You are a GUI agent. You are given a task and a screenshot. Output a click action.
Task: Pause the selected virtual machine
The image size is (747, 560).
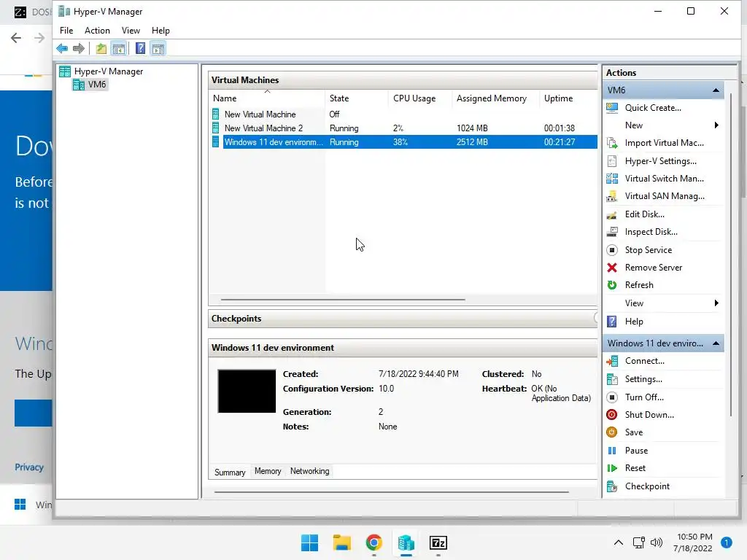(635, 451)
